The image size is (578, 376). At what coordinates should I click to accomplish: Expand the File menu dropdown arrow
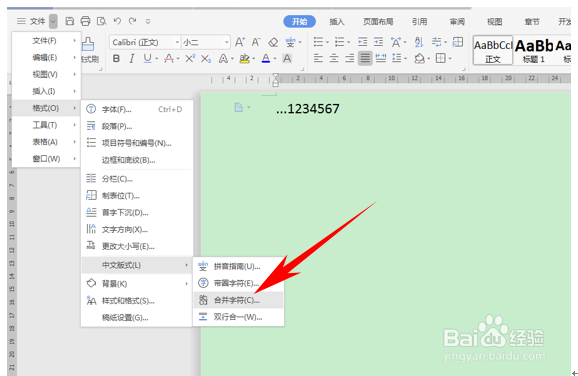pyautogui.click(x=53, y=21)
